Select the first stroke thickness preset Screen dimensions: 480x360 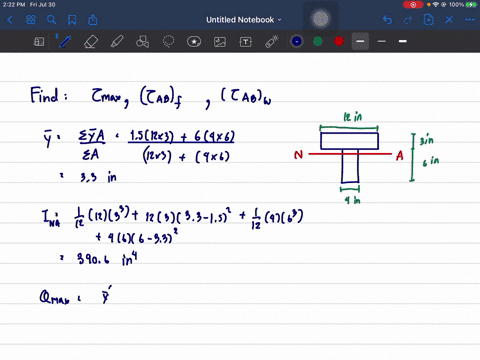(x=360, y=41)
